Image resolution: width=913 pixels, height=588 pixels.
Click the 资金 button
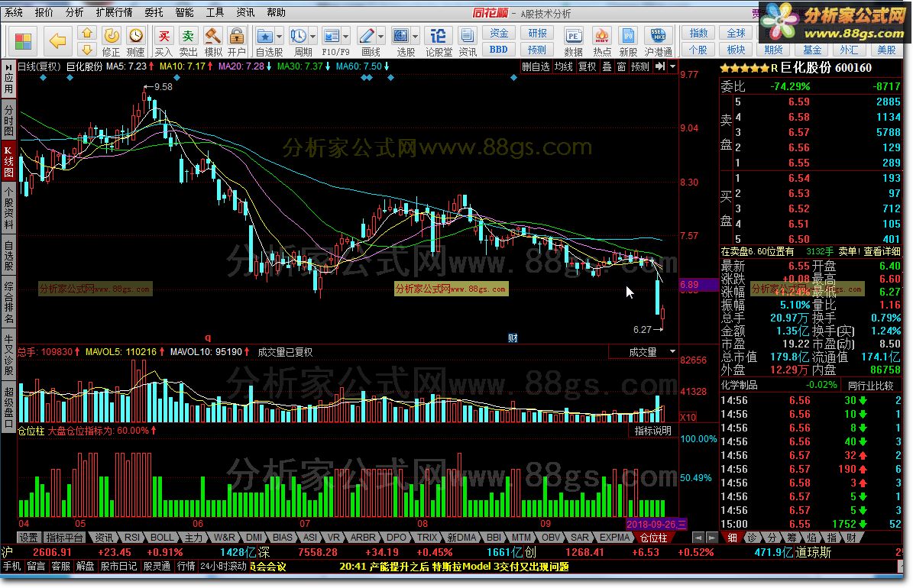click(x=498, y=33)
